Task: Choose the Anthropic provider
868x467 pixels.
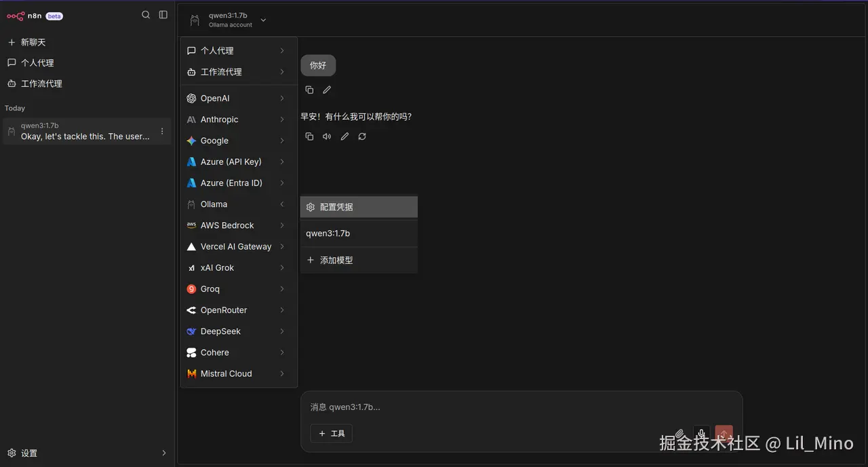Action: click(239, 119)
